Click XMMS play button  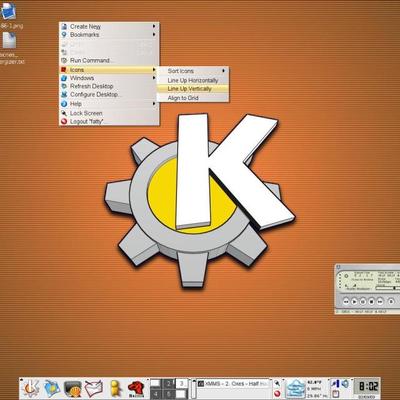[x=354, y=301]
